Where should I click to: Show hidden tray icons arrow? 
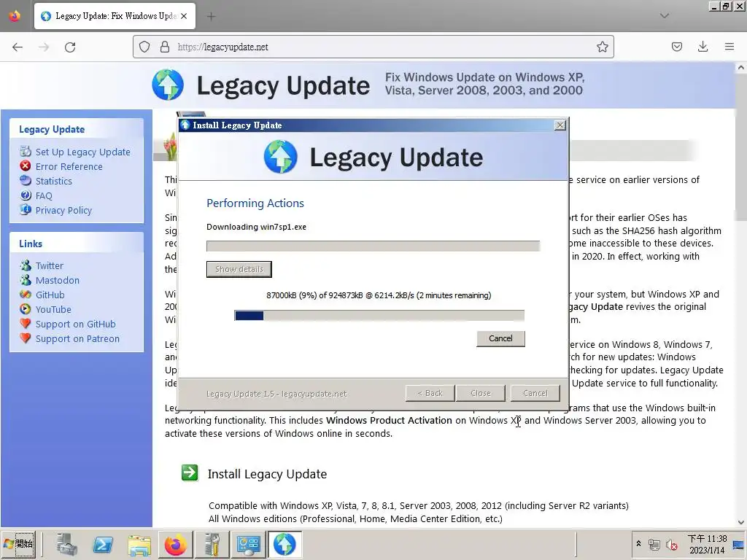point(638,543)
